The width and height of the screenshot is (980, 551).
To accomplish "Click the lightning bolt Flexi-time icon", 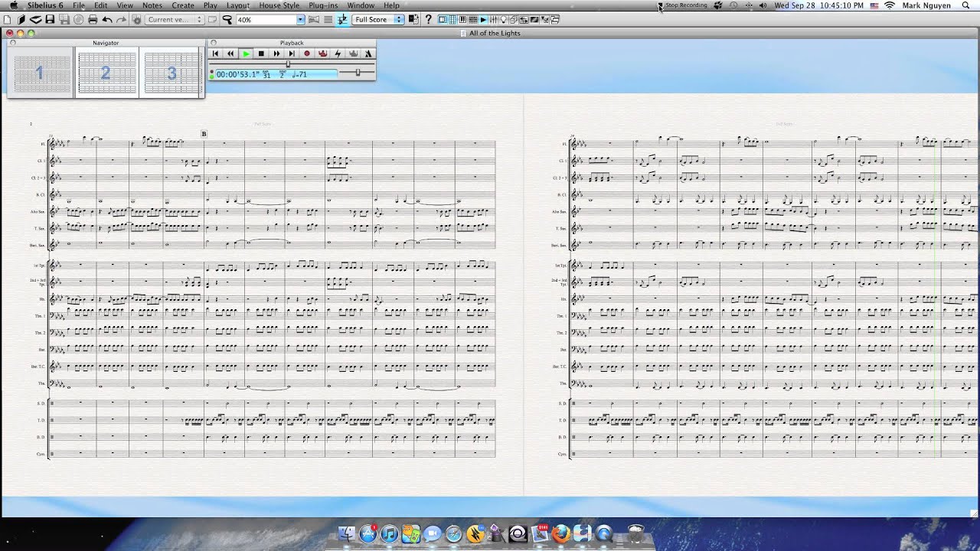I will pos(338,54).
